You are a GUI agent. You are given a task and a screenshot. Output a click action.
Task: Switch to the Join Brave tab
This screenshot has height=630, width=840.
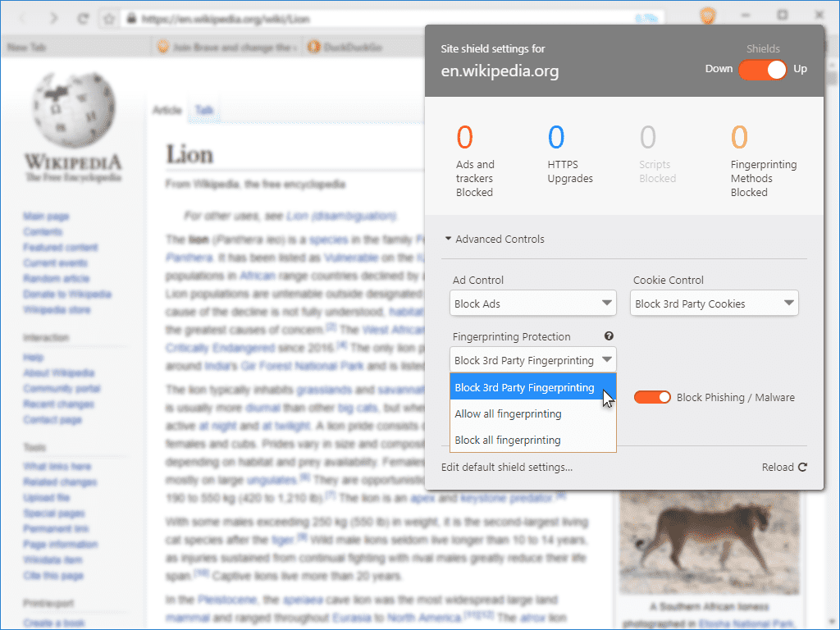point(226,47)
